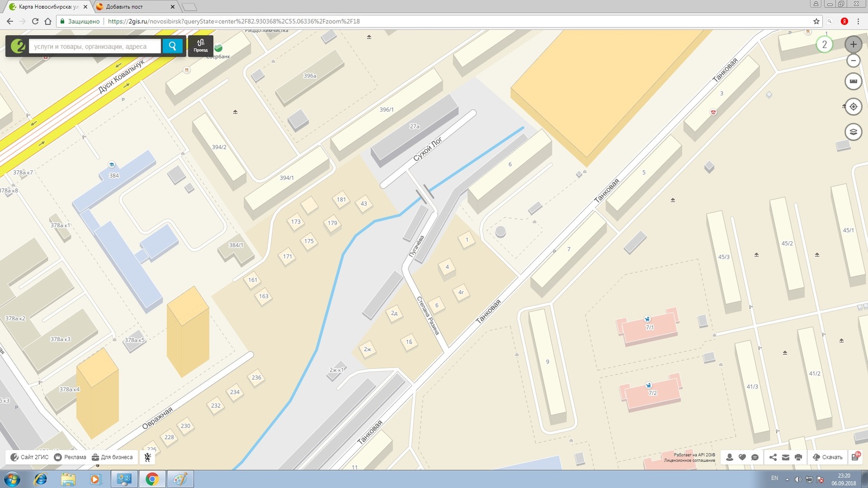Image resolution: width=868 pixels, height=488 pixels.
Task: Click the Скачать download button
Action: 827,457
